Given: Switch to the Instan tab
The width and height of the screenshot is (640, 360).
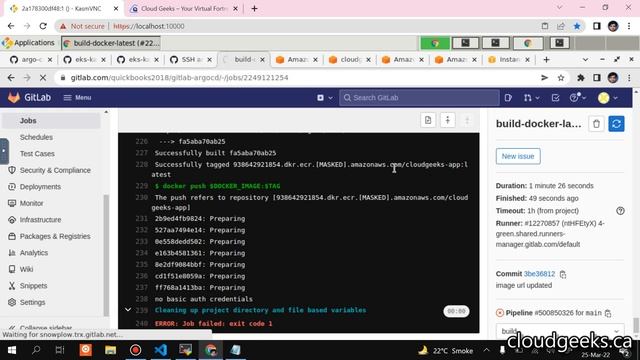Looking at the screenshot, I should click(509, 60).
